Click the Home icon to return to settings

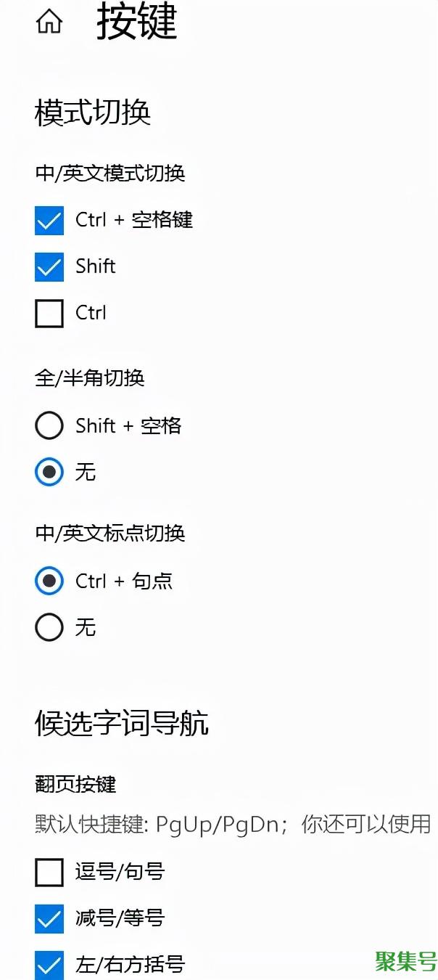pos(48,22)
